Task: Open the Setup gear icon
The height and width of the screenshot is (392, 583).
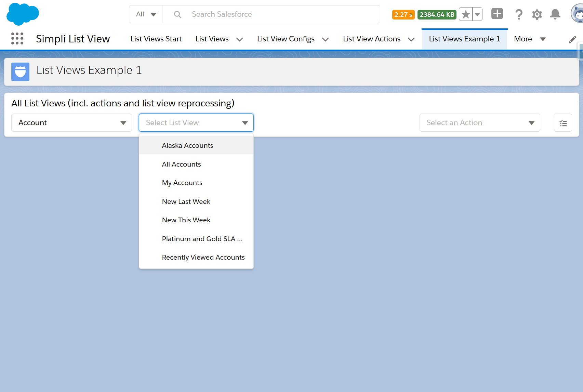Action: [537, 14]
